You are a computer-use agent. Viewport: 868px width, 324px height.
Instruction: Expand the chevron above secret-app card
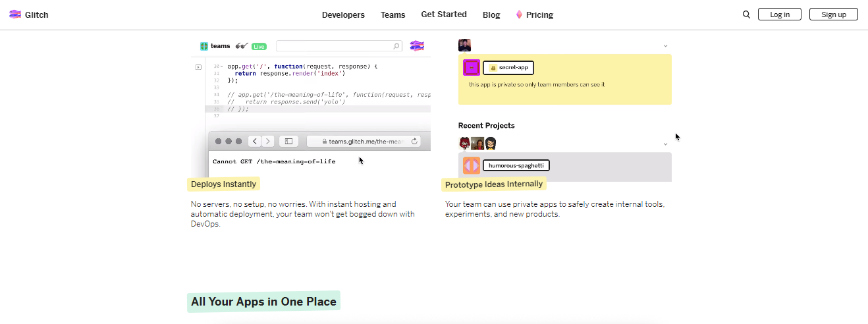pyautogui.click(x=665, y=46)
